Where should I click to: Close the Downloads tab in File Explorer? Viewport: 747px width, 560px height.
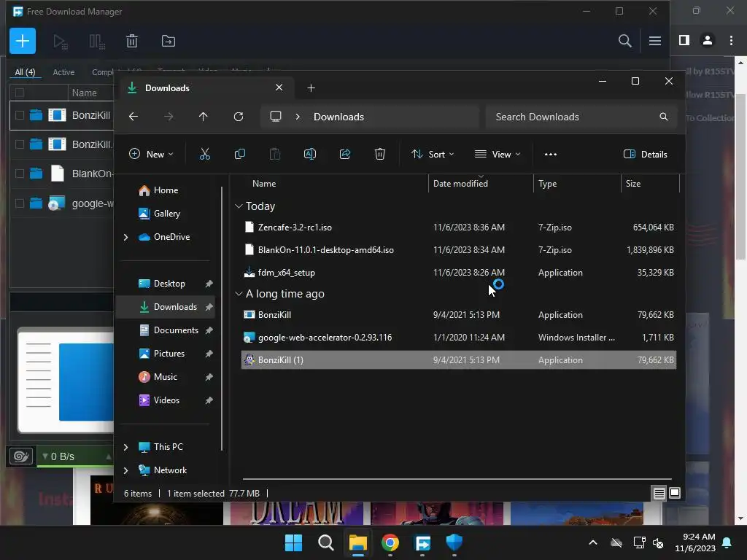(x=279, y=87)
